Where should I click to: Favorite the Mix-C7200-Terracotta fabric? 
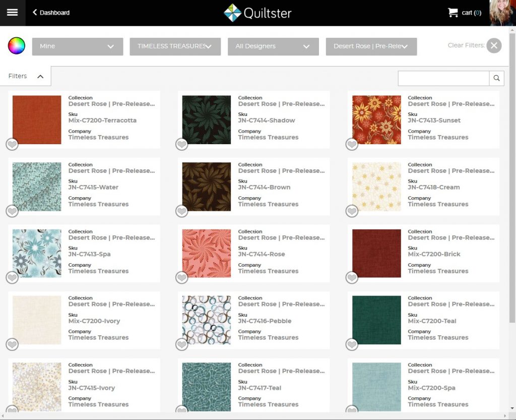pyautogui.click(x=12, y=144)
